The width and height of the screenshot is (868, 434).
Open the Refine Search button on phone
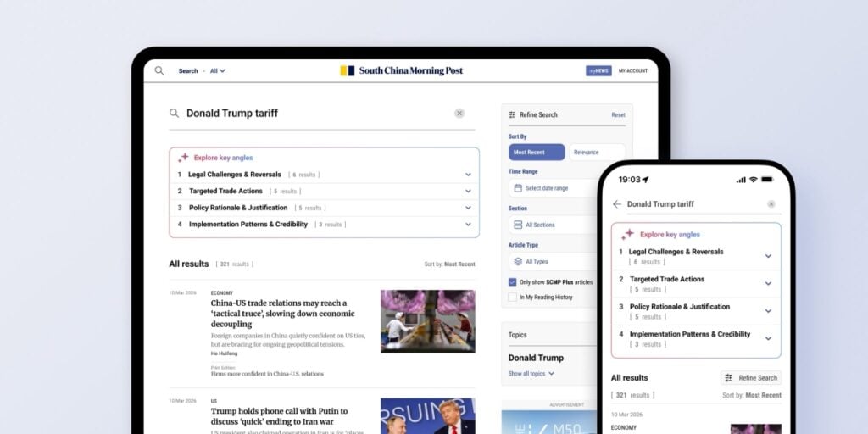(x=751, y=378)
